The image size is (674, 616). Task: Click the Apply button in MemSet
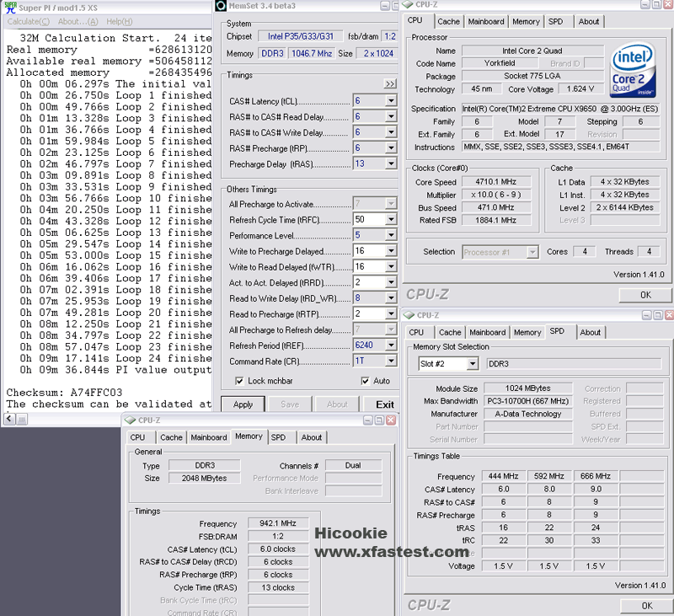(243, 404)
